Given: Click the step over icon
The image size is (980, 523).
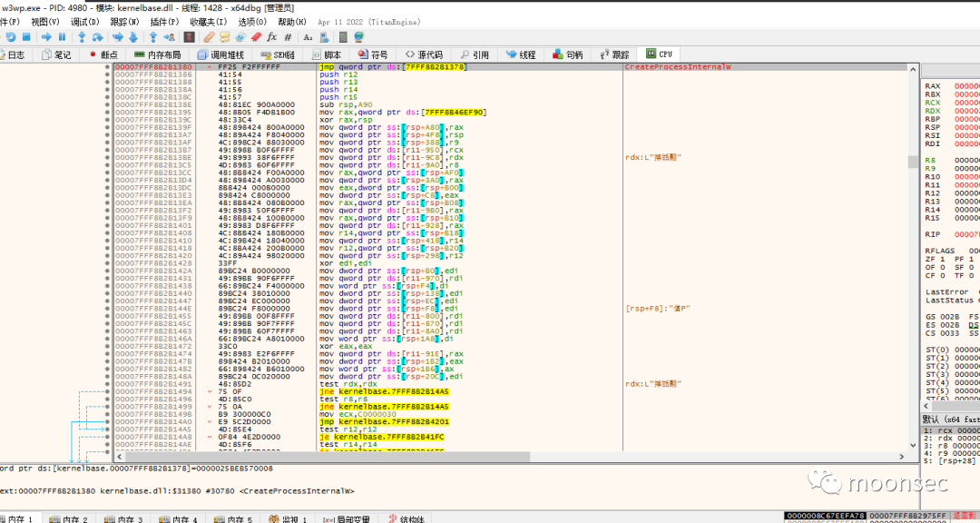Looking at the screenshot, I should [x=97, y=37].
